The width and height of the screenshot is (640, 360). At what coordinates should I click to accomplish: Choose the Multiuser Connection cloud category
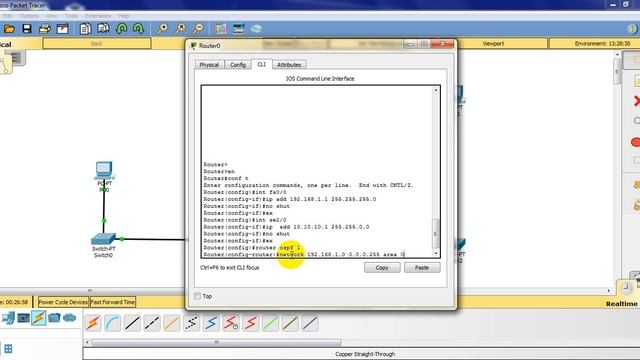(x=69, y=318)
